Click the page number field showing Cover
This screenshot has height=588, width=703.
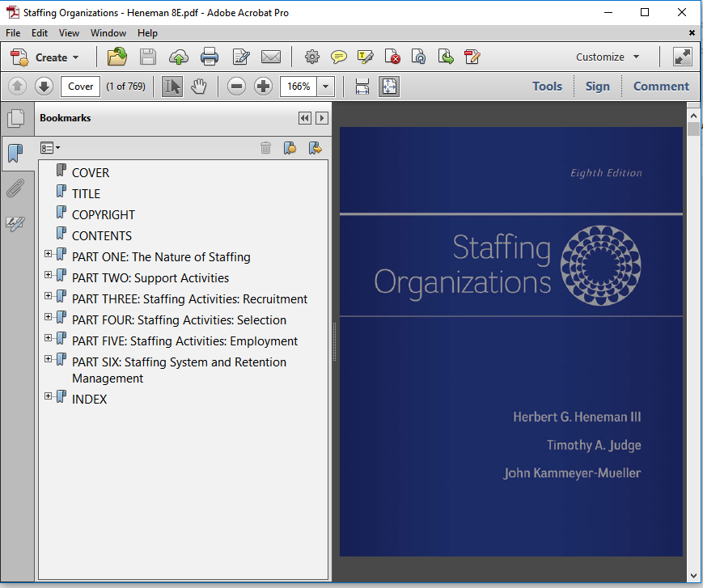pos(80,86)
